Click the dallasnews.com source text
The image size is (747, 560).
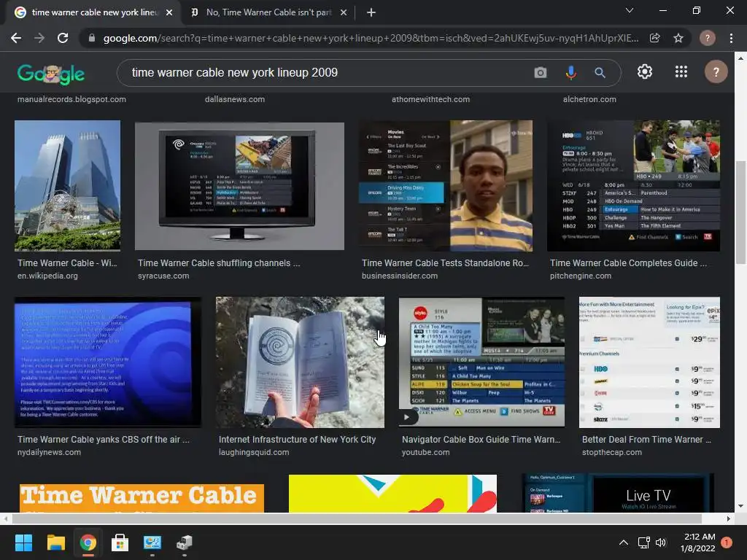(x=235, y=99)
